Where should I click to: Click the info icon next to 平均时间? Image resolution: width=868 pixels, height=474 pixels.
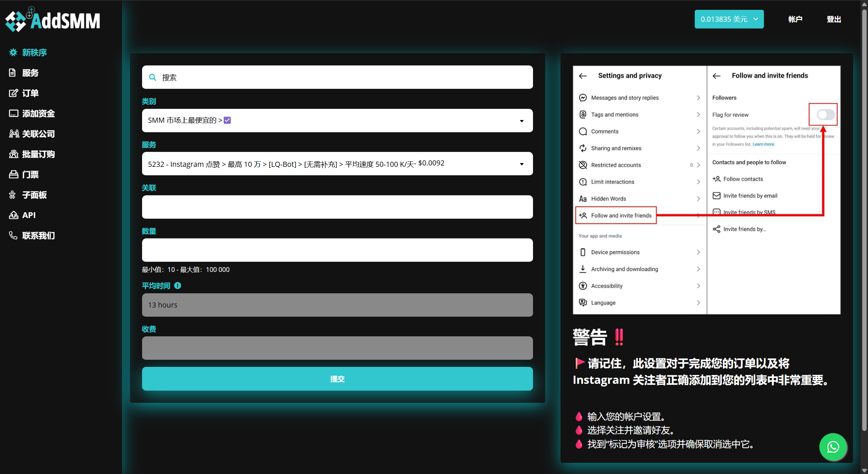[x=178, y=285]
